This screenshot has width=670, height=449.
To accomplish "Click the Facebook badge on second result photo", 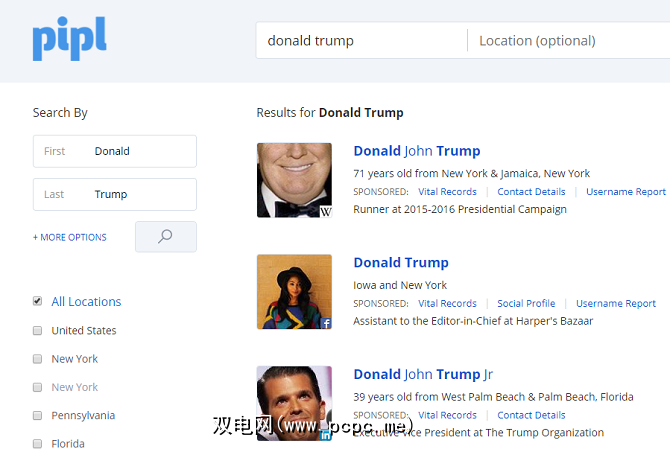I will pyautogui.click(x=326, y=323).
